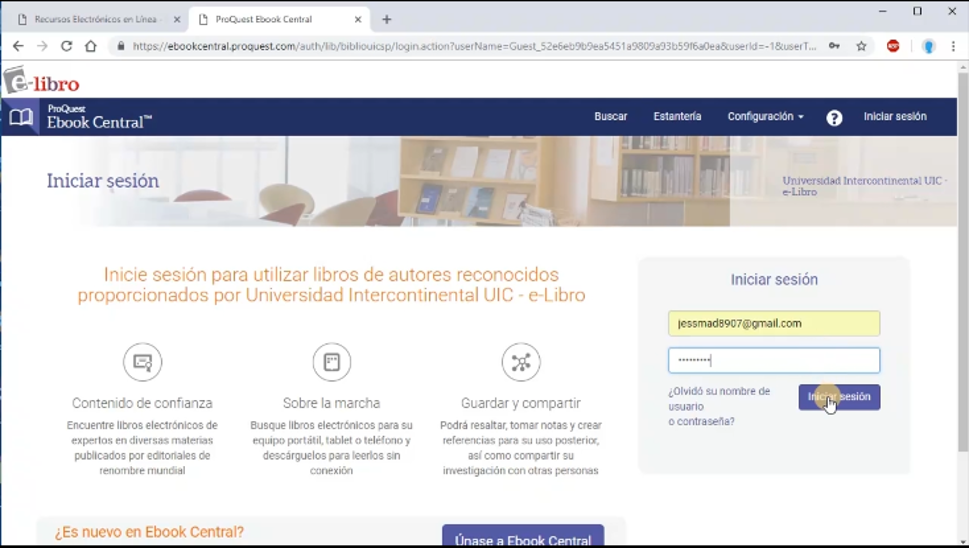
Task: Click the password input field
Action: coord(774,360)
